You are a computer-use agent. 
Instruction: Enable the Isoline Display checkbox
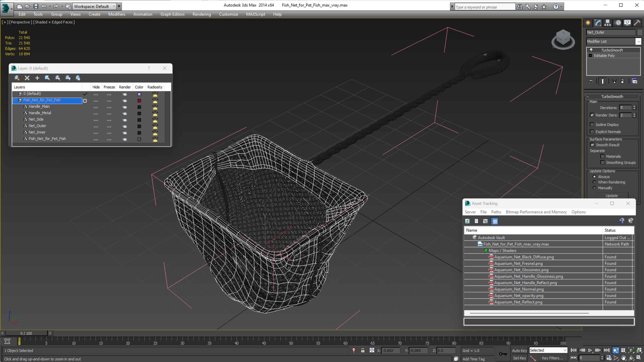(x=592, y=125)
